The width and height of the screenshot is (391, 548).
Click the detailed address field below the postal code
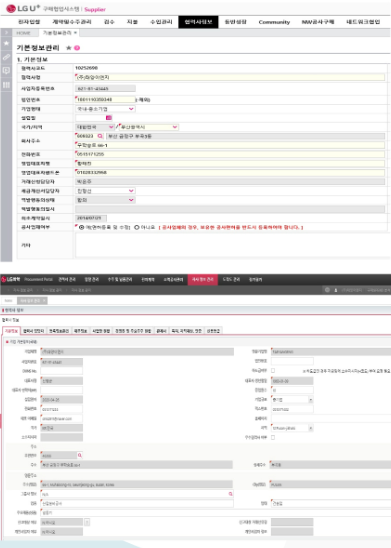pos(230,145)
